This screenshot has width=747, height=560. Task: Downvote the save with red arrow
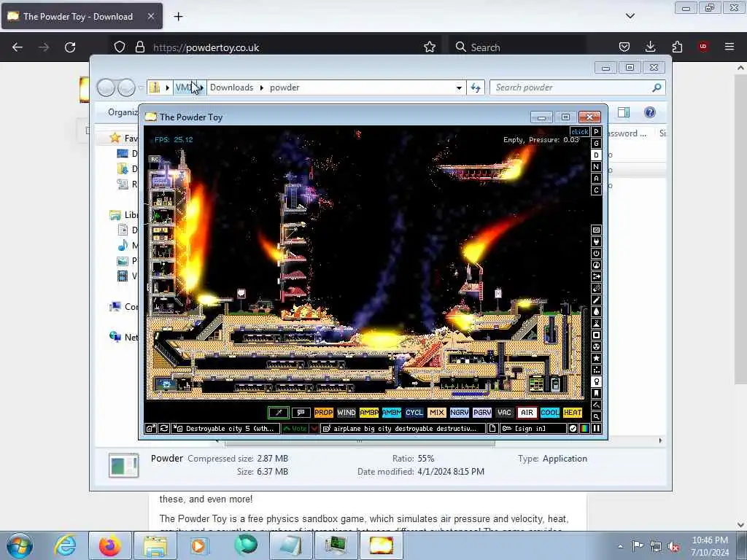click(x=314, y=429)
